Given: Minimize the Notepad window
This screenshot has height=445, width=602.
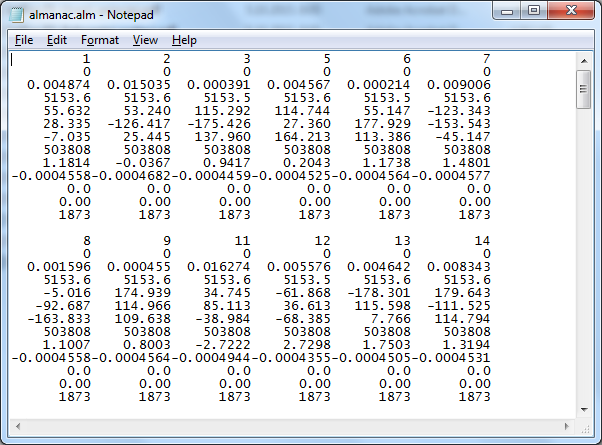Looking at the screenshot, I should [x=507, y=11].
